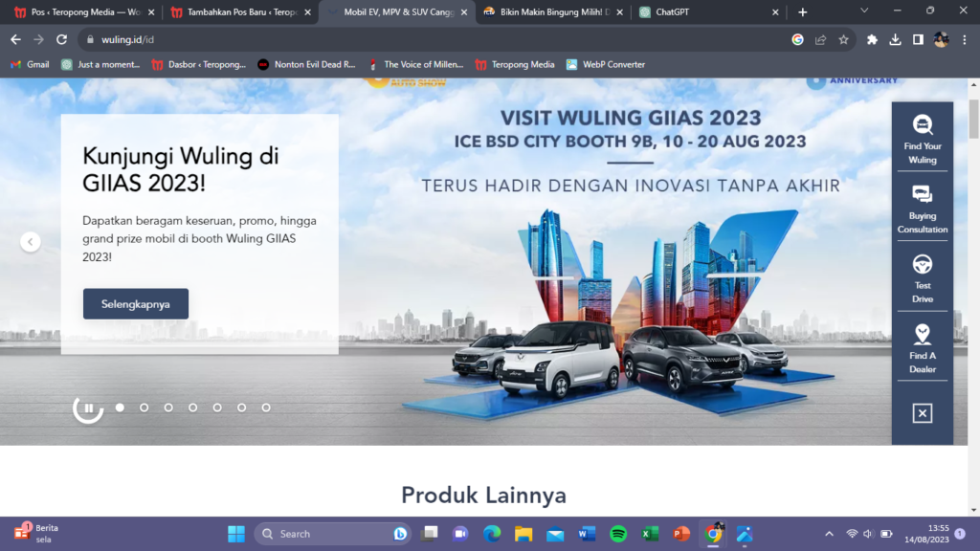Go to previous banner slide
Viewport: 980px width, 551px height.
(x=30, y=242)
